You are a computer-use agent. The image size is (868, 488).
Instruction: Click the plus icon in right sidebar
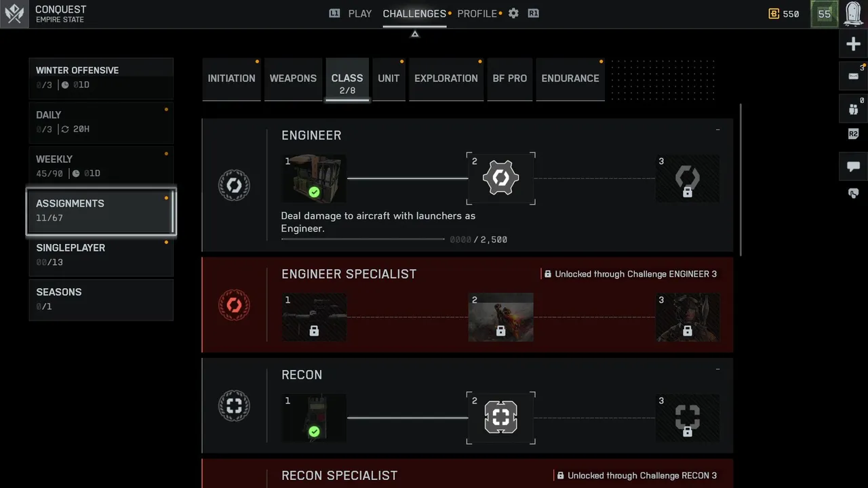click(853, 45)
